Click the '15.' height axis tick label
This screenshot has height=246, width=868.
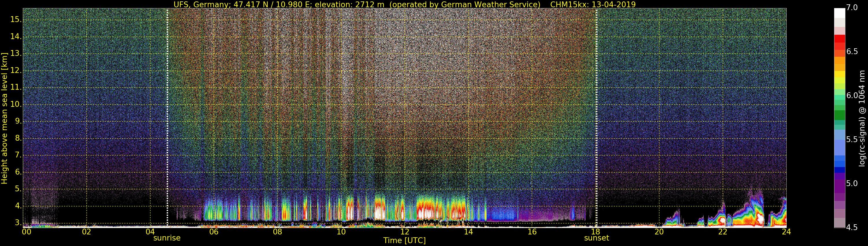point(16,20)
